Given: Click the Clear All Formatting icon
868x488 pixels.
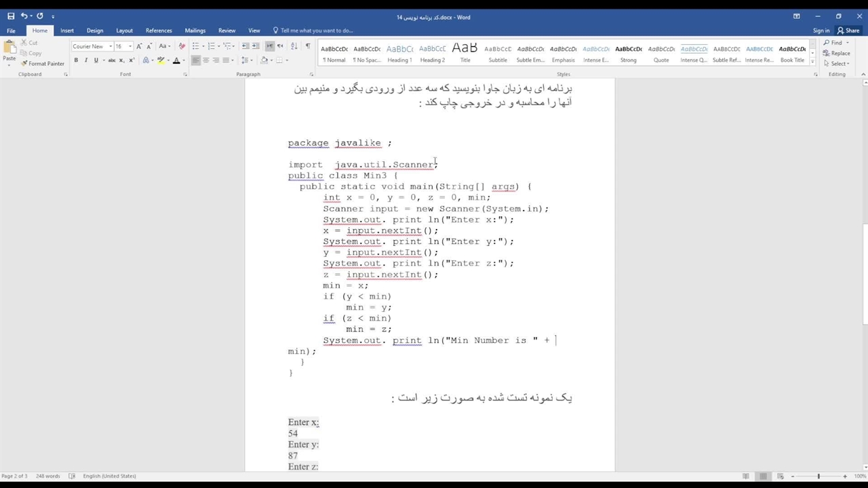Looking at the screenshot, I should pyautogui.click(x=182, y=46).
